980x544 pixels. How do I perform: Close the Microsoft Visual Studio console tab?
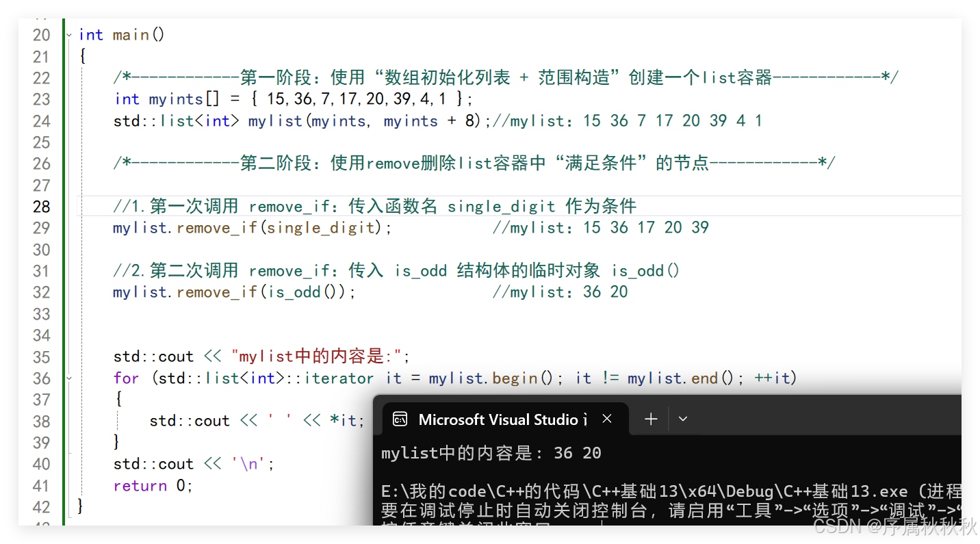(606, 419)
